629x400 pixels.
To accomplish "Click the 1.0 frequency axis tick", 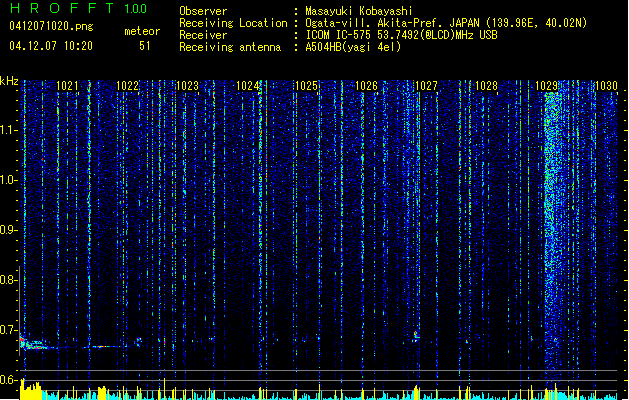I will pyautogui.click(x=8, y=180).
